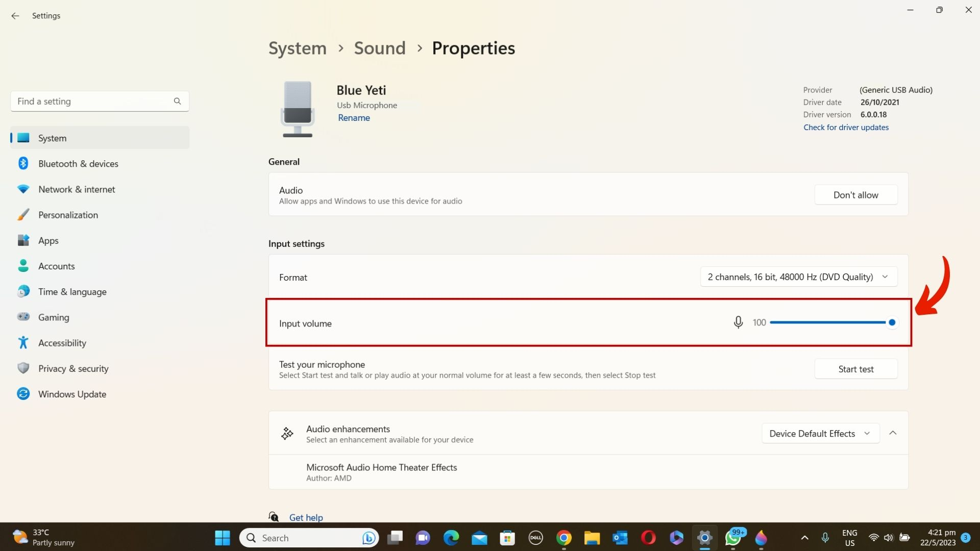Open Network & internet settings

tap(100, 189)
